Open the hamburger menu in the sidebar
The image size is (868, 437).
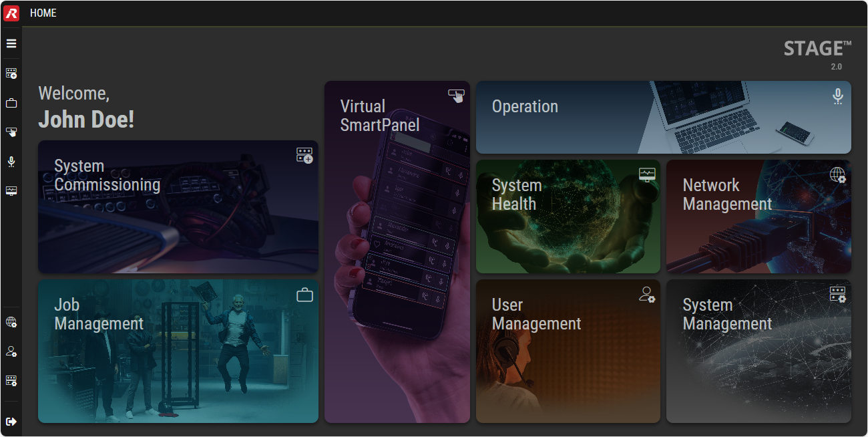(11, 43)
